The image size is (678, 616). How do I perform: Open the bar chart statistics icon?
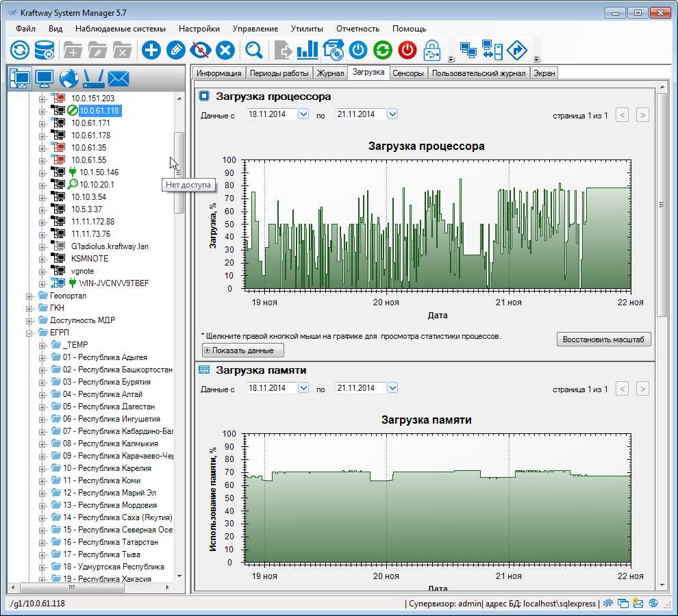click(307, 50)
